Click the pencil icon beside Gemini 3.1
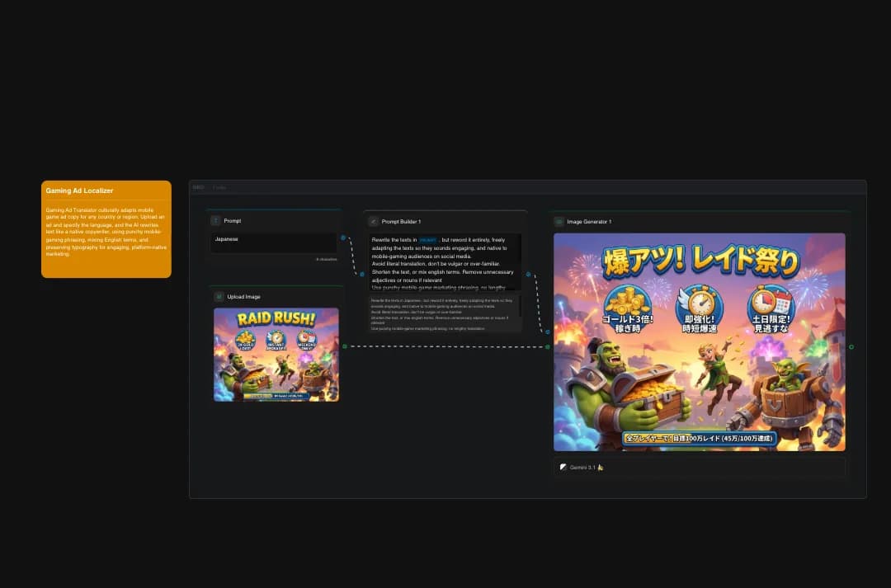Viewport: 891px width, 588px height. click(x=563, y=467)
